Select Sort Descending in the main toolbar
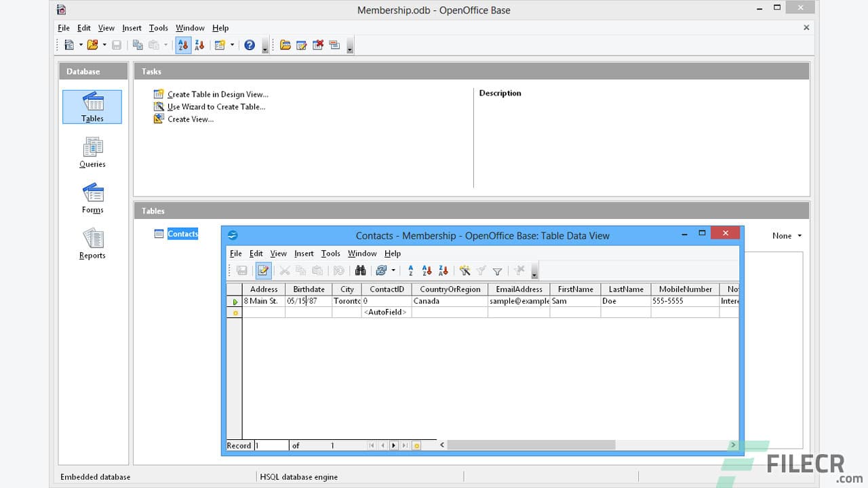 pyautogui.click(x=199, y=45)
